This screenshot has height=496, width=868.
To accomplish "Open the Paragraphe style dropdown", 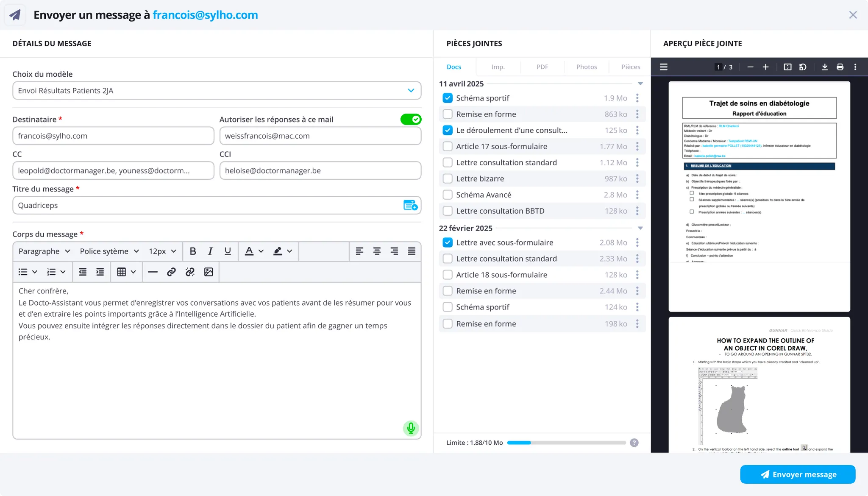I will coord(44,251).
